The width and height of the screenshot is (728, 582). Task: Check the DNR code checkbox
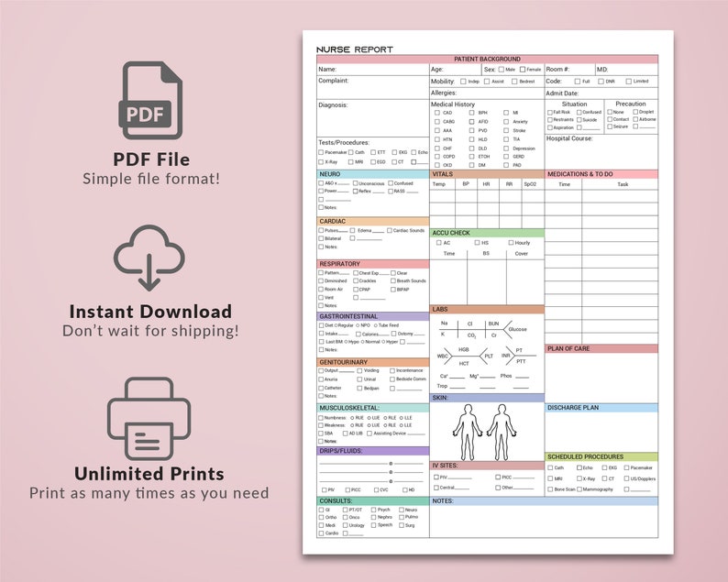(601, 82)
